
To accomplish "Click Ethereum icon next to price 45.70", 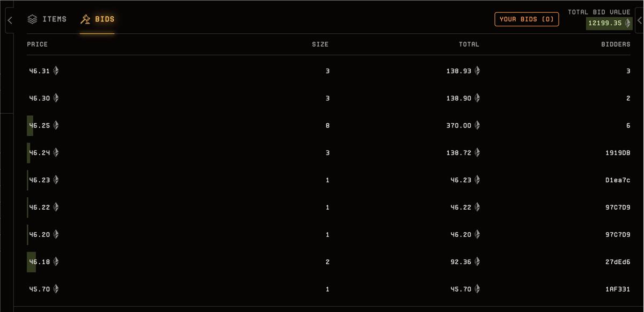I will pos(56,289).
